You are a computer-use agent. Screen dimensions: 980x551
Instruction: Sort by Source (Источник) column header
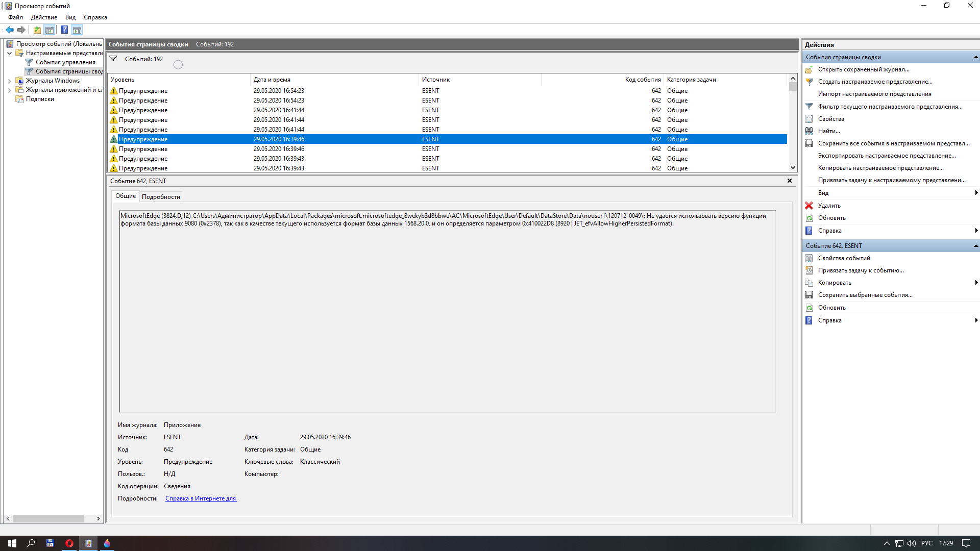click(480, 80)
